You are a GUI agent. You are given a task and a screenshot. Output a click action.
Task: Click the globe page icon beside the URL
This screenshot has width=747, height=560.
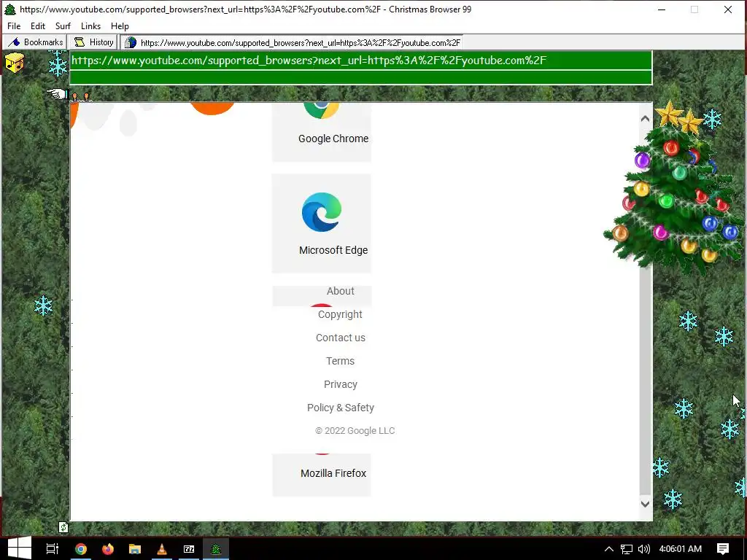pos(131,42)
